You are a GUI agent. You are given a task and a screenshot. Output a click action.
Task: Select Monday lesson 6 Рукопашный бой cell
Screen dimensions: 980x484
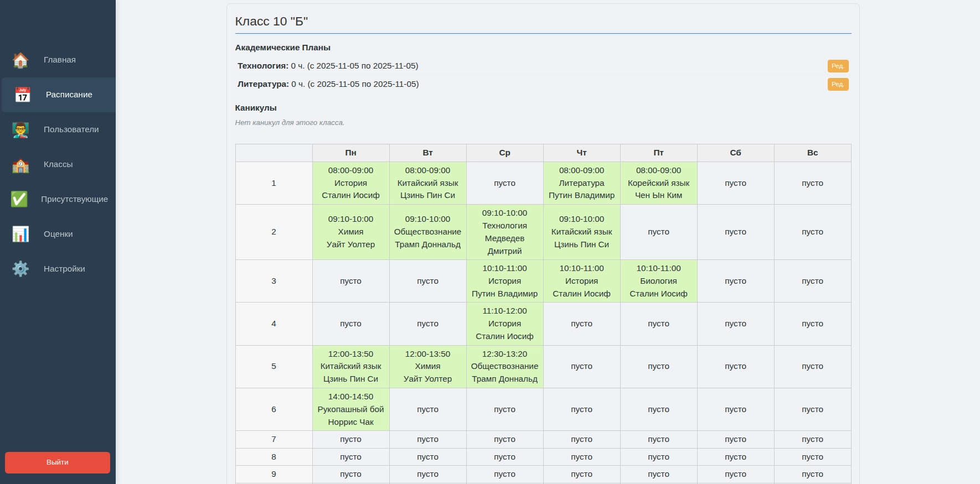point(351,409)
